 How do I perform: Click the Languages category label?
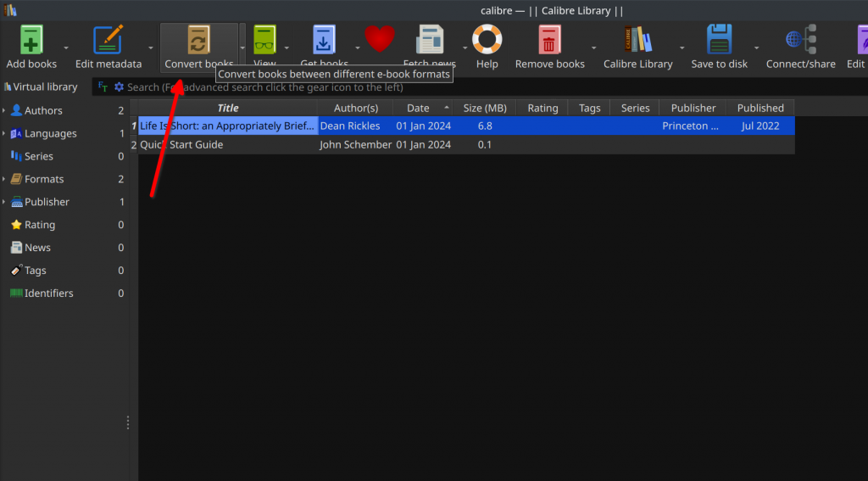coord(50,133)
